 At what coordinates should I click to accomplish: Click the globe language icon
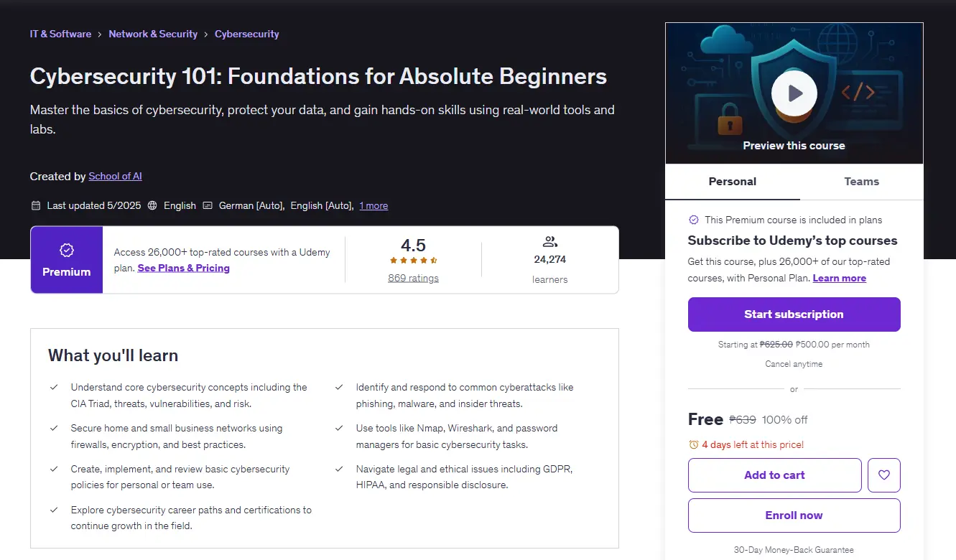(152, 205)
